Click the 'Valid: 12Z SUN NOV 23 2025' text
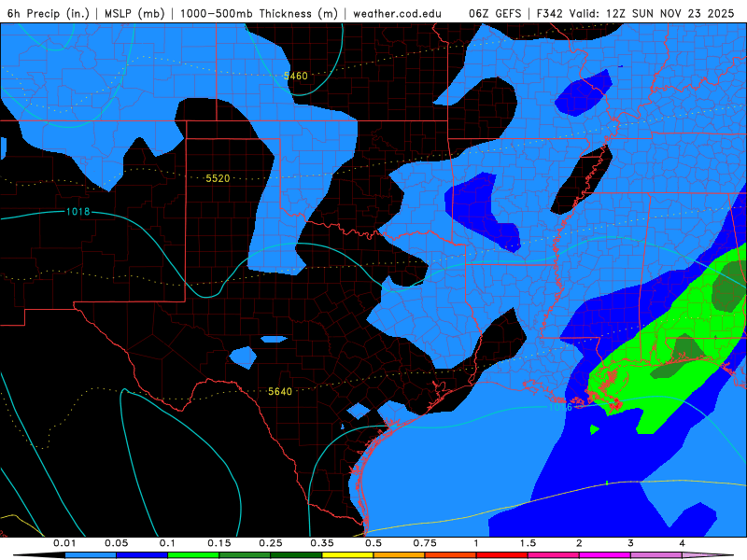Image resolution: width=747 pixels, height=560 pixels. [x=652, y=14]
